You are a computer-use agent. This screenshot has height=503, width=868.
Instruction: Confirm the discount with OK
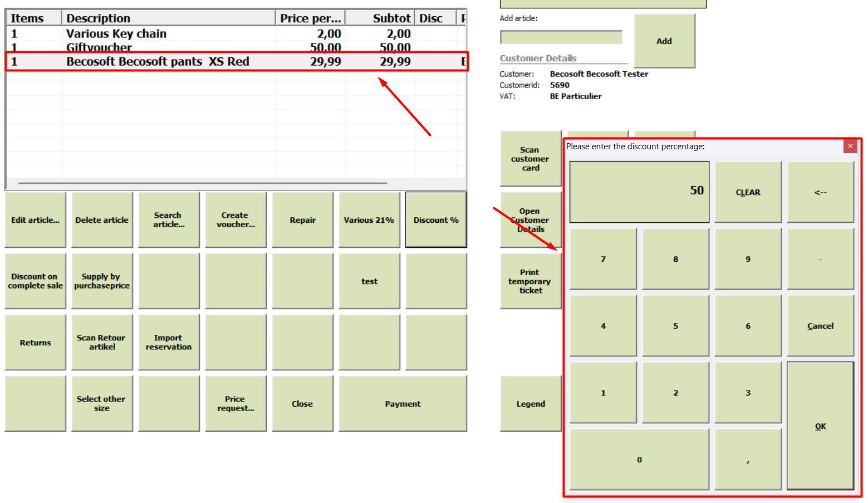[820, 426]
